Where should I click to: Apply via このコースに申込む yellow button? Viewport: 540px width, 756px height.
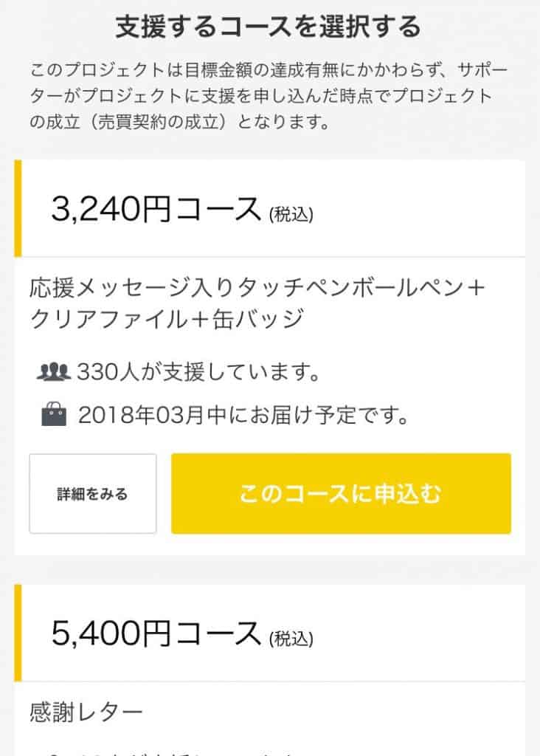click(341, 493)
